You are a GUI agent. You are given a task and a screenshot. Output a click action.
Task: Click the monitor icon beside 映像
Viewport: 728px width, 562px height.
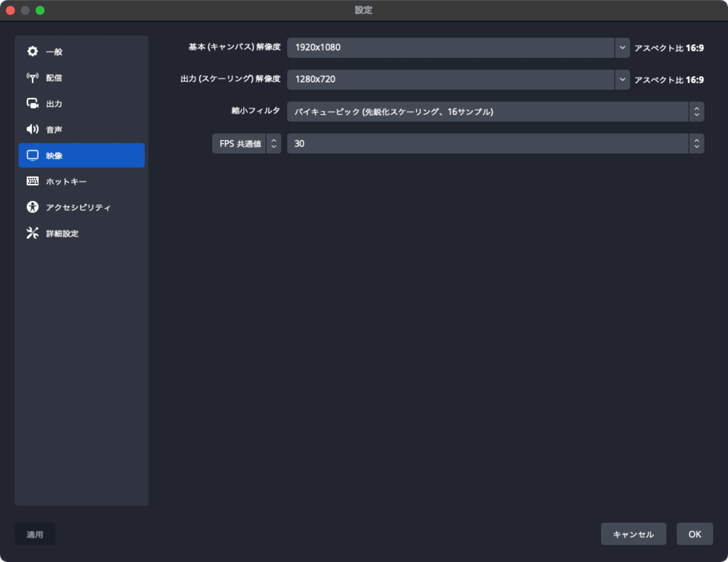(32, 155)
